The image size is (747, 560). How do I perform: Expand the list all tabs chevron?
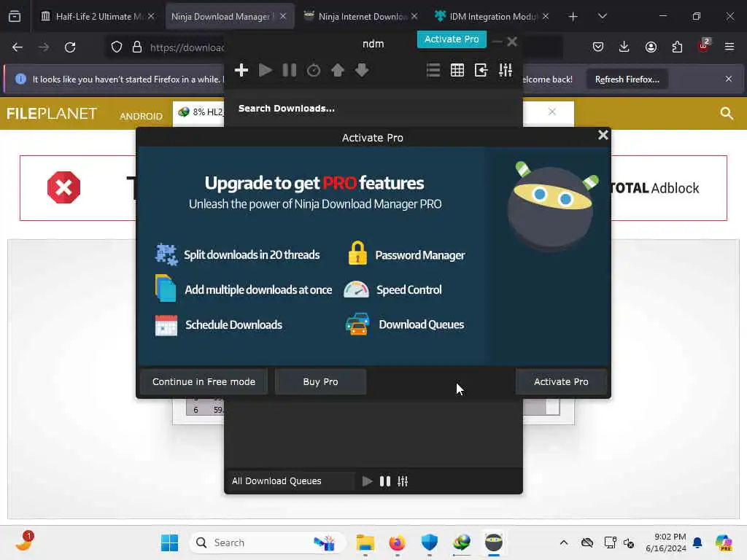(x=602, y=16)
